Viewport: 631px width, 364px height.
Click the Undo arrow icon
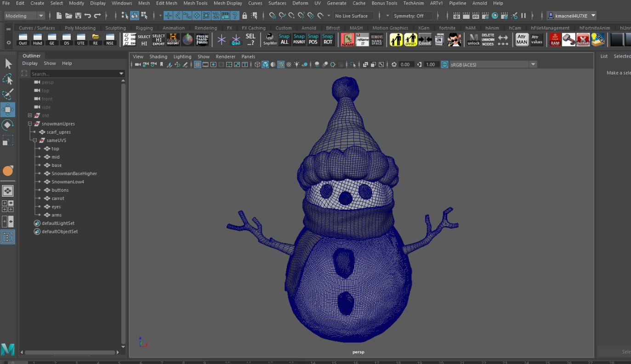[x=87, y=16]
